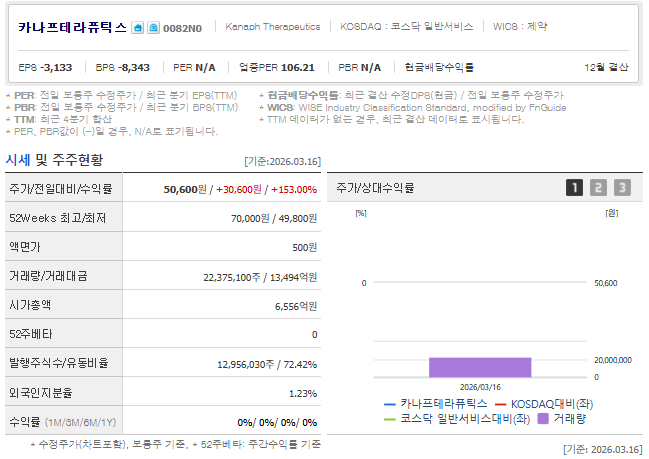
Task: Open the company homepage house icon
Action: (137, 28)
